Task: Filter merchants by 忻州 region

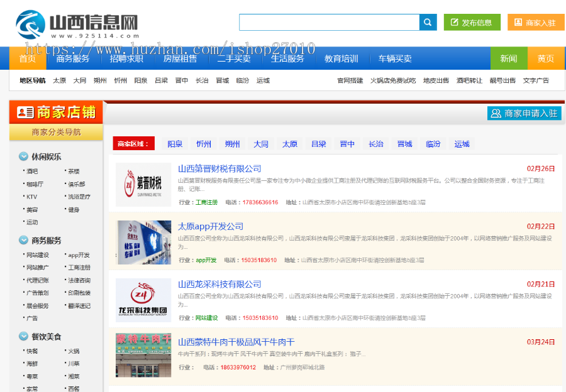Action: click(204, 144)
